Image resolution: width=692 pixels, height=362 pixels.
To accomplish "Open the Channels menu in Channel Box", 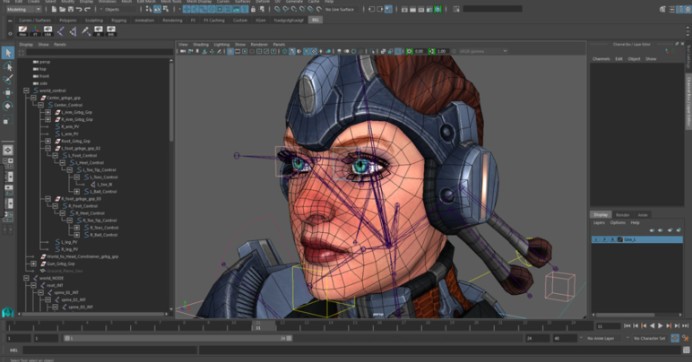I will tap(601, 59).
